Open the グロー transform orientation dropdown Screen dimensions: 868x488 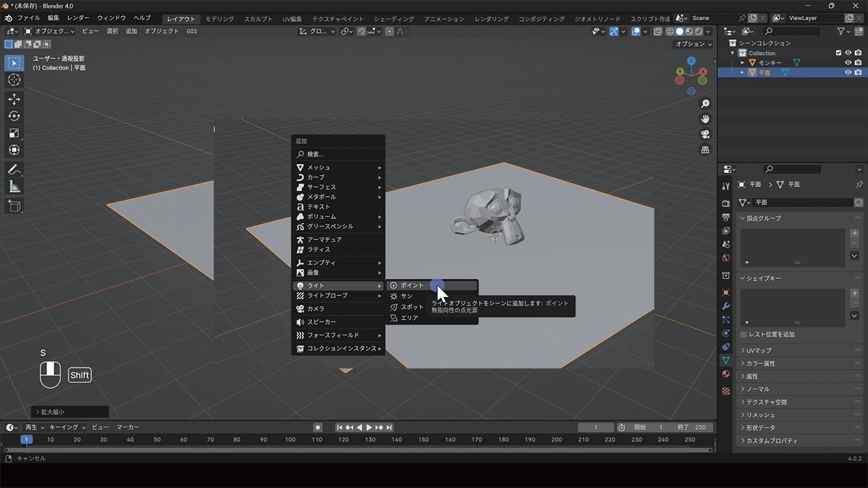click(316, 31)
